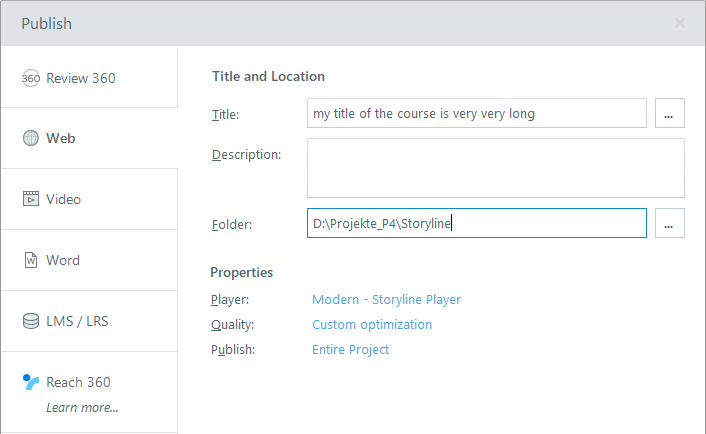This screenshot has width=706, height=434.
Task: Open the Modern - Storyline Player settings link
Action: (386, 300)
